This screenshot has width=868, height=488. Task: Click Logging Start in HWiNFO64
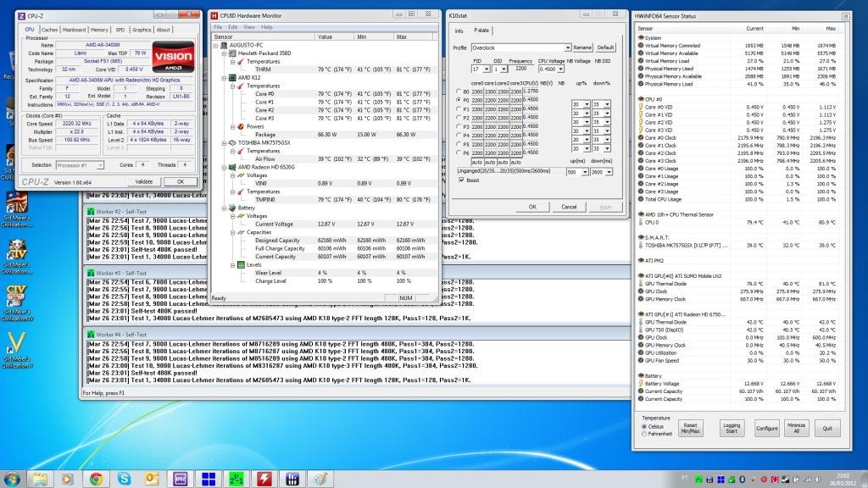[x=732, y=428]
